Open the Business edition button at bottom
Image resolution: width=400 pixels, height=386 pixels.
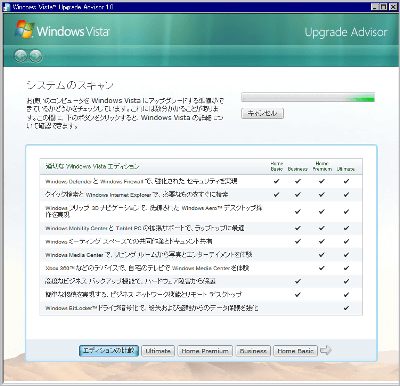tap(253, 351)
